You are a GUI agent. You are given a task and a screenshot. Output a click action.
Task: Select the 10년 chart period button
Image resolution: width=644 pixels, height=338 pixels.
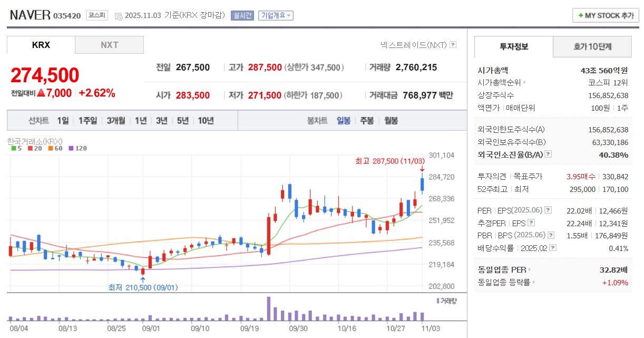(x=205, y=121)
